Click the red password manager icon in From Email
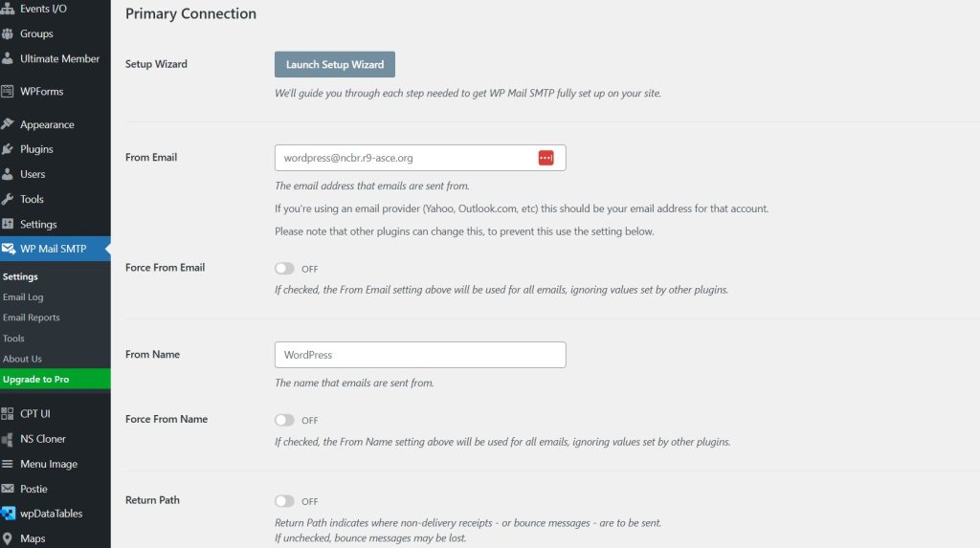Screen dimensions: 980x548 click(x=546, y=158)
